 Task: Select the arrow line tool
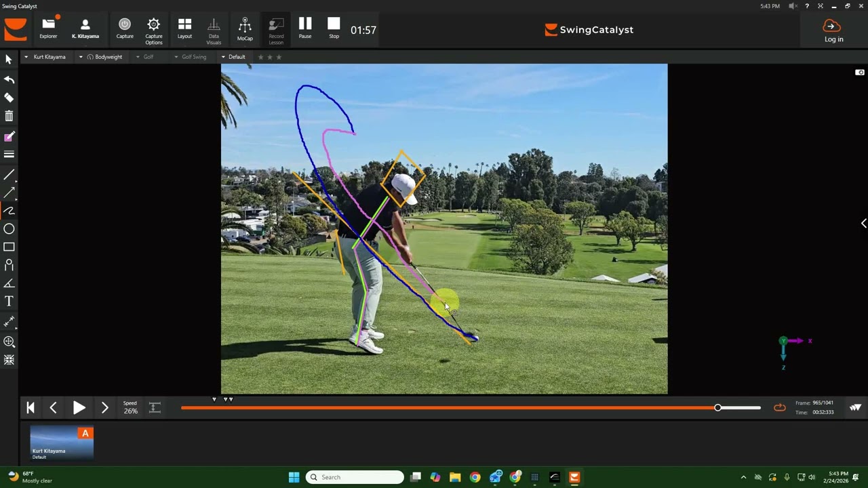point(9,193)
